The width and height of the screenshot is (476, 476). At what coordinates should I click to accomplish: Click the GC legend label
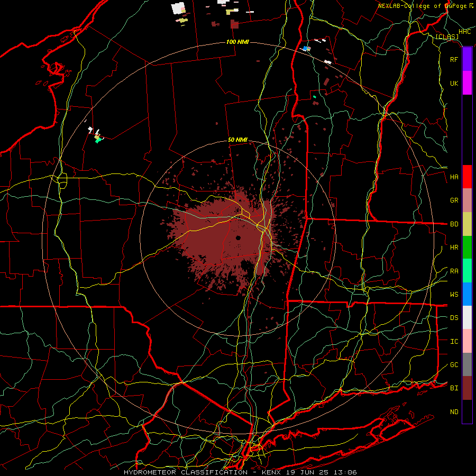point(454,365)
